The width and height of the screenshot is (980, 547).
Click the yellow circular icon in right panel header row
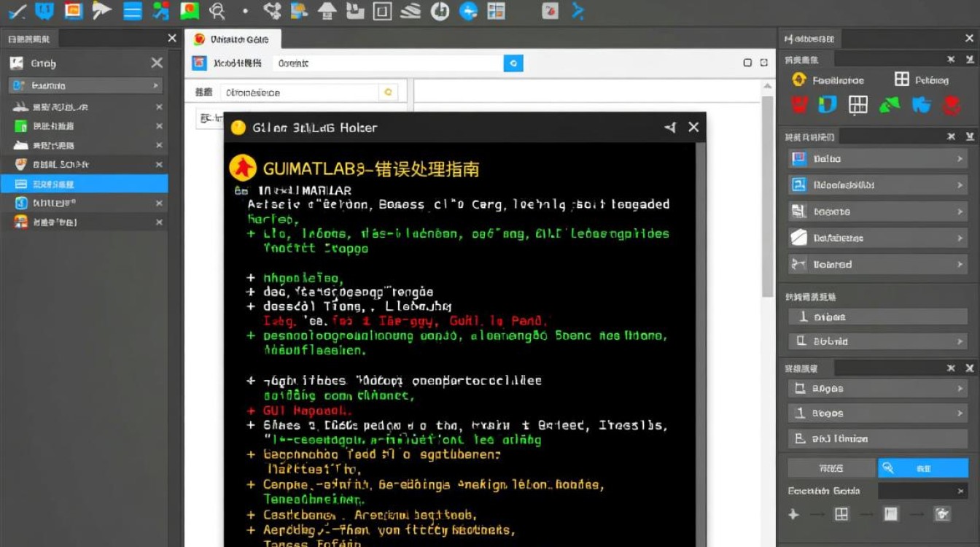799,80
